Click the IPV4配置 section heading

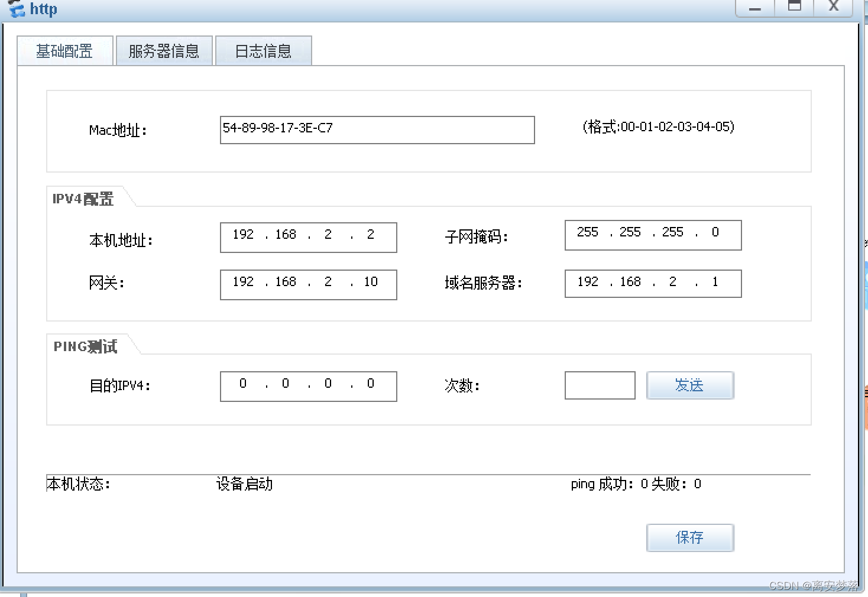tap(83, 199)
